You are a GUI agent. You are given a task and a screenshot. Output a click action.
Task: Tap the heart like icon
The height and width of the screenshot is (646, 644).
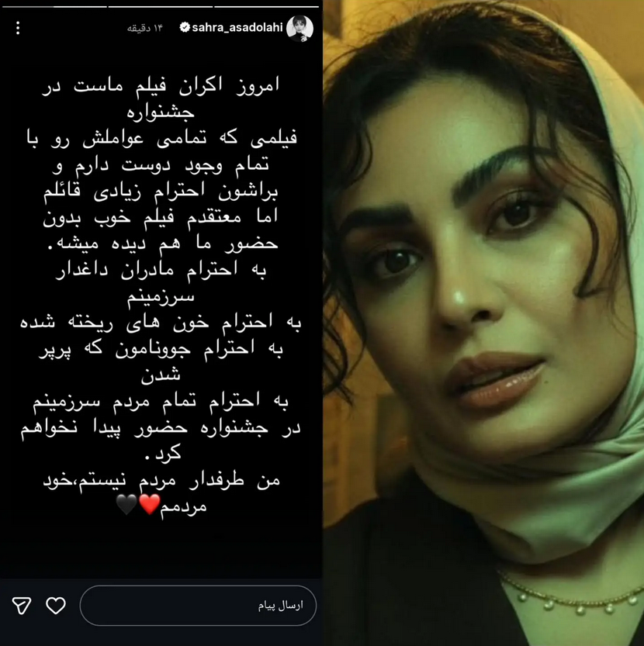point(56,606)
